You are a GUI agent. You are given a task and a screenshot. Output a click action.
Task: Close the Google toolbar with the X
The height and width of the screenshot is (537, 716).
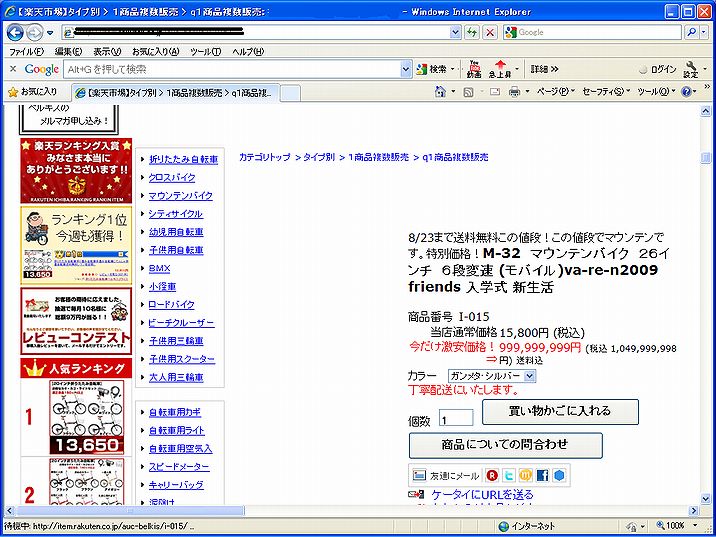pos(13,69)
